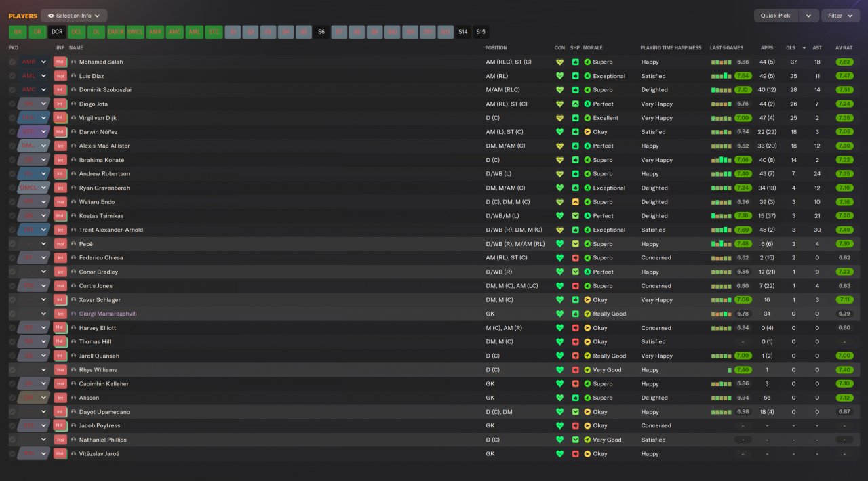
Task: Click the Int status icon for Alisson
Action: pyautogui.click(x=60, y=398)
